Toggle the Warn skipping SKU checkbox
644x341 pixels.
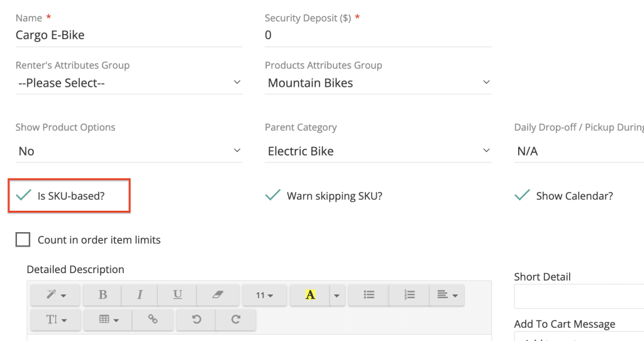(x=273, y=196)
